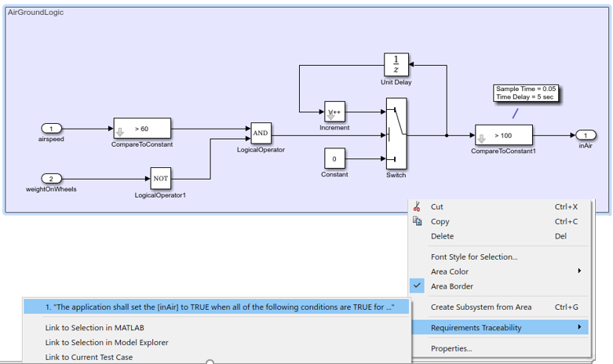Click the Increment block
Screen dimensions: 613x364
(334, 112)
